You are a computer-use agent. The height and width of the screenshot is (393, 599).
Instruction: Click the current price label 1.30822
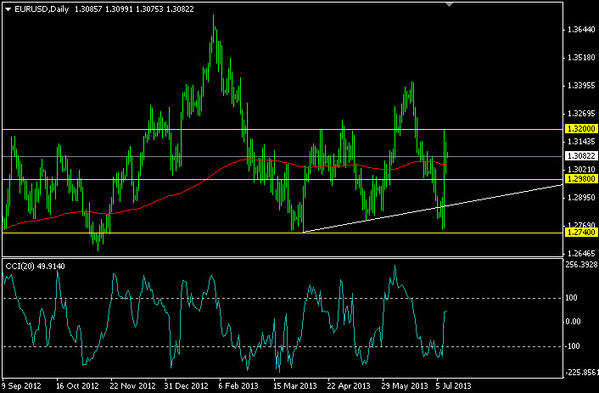(x=580, y=156)
